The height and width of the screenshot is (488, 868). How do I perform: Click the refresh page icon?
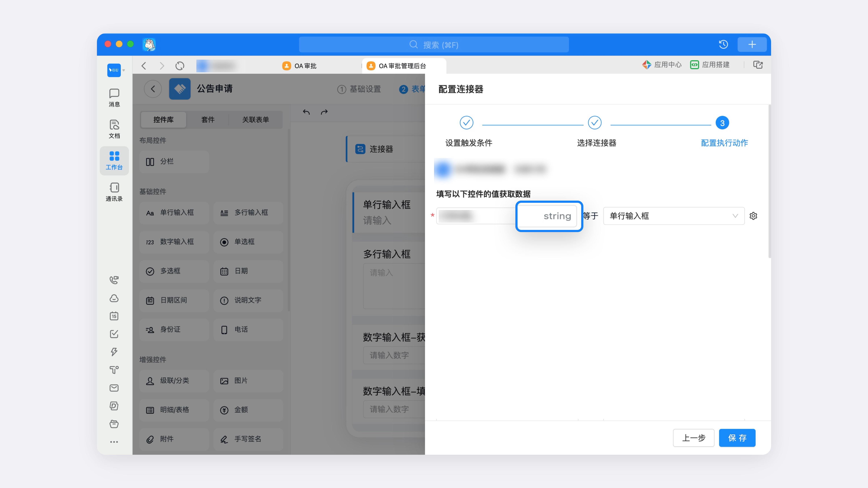coord(180,66)
